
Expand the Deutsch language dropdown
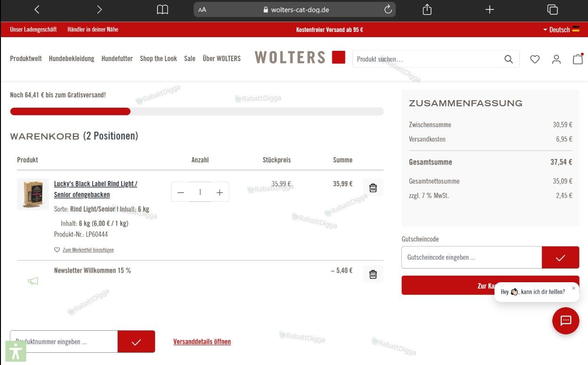561,30
